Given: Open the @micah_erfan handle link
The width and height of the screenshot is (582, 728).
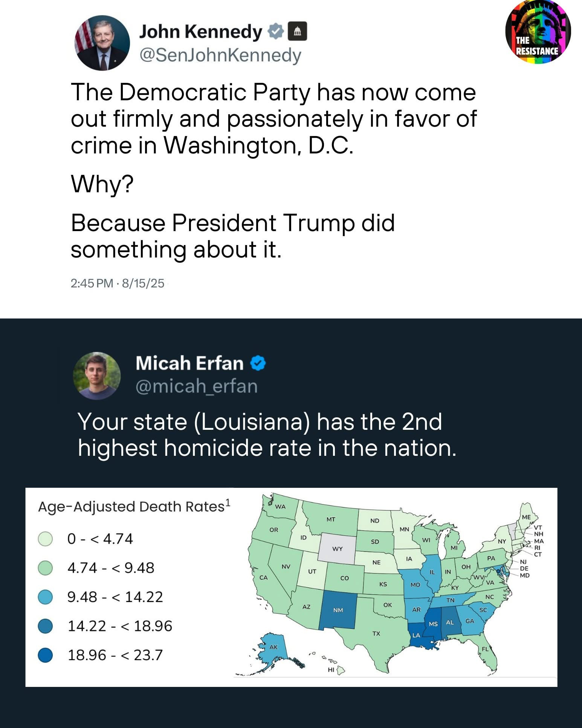Looking at the screenshot, I should pyautogui.click(x=196, y=386).
